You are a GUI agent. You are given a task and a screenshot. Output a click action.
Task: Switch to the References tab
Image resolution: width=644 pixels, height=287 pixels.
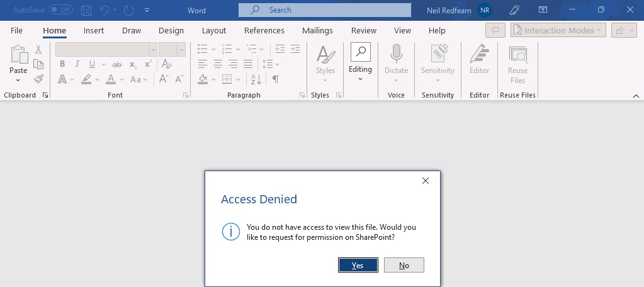tap(264, 30)
